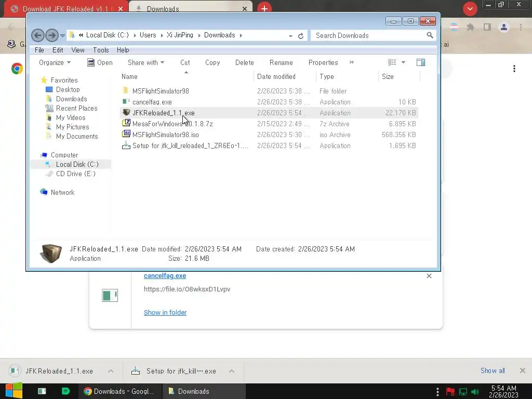Expand Setup for jfk_kill download options chevron
The width and height of the screenshot is (532, 399).
tap(232, 371)
